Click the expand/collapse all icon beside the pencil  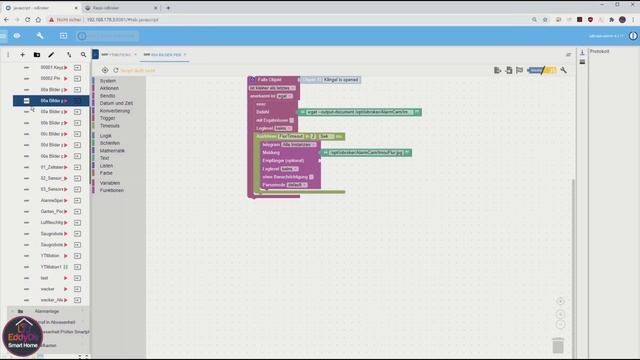tap(69, 55)
